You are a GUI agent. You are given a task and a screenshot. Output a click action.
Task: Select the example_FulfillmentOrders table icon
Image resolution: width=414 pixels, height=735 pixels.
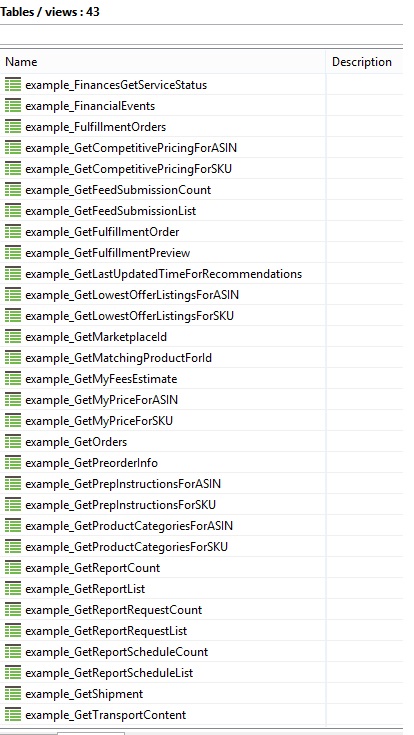pos(13,127)
